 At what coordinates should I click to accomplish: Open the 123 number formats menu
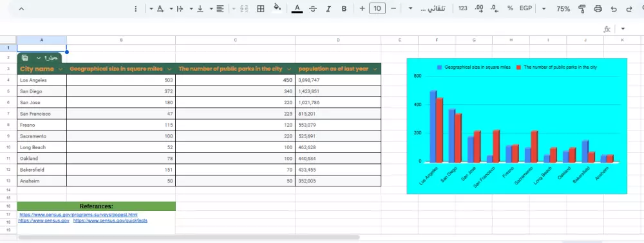[462, 8]
